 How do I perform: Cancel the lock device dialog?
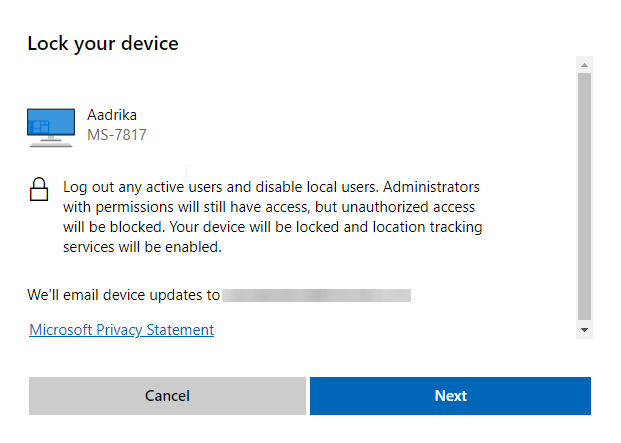167,396
